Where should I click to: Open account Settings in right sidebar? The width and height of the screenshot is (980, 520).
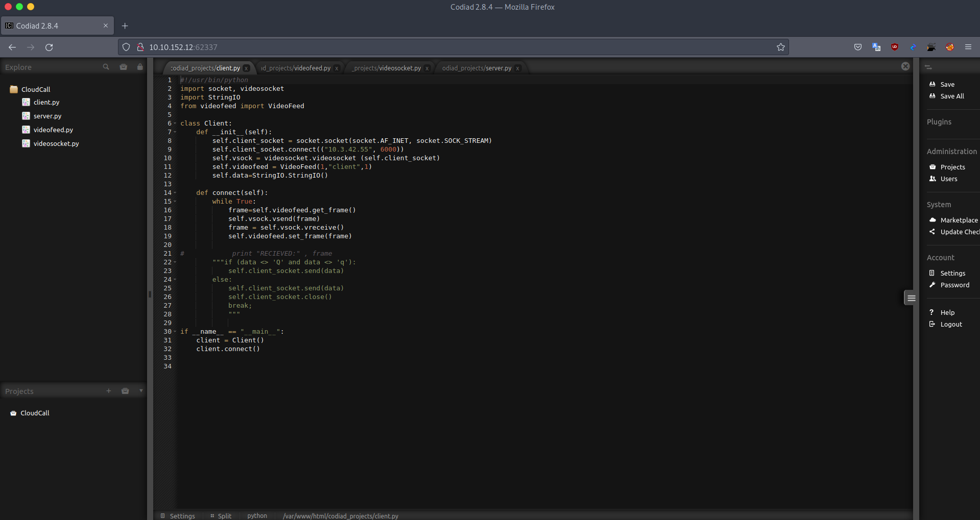pos(947,274)
